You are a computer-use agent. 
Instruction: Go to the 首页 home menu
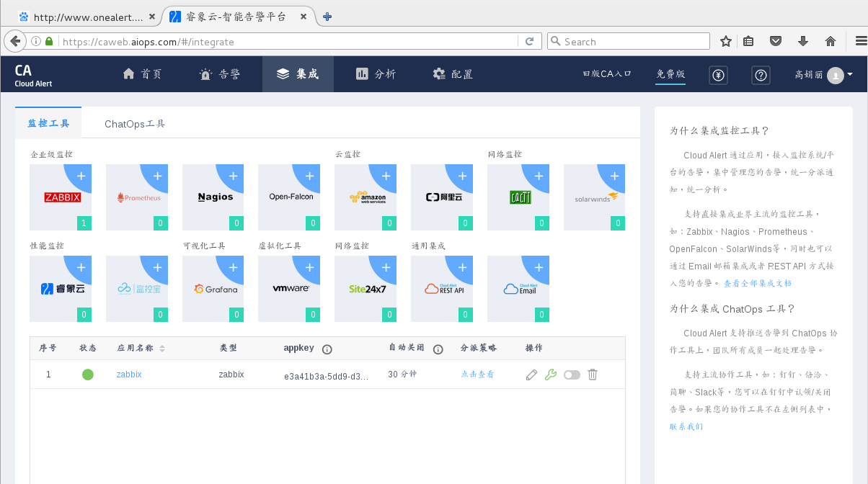(x=142, y=74)
